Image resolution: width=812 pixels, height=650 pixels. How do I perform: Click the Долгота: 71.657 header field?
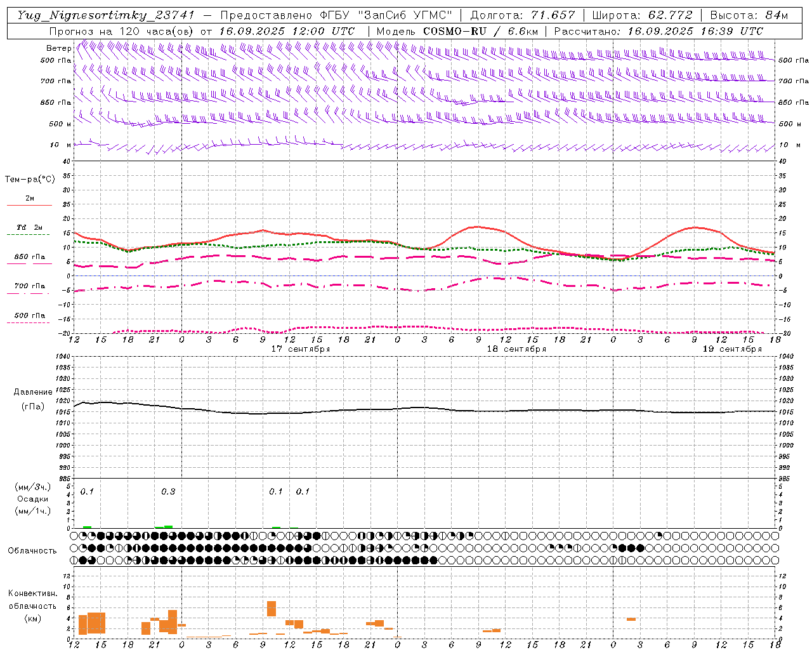coord(523,15)
